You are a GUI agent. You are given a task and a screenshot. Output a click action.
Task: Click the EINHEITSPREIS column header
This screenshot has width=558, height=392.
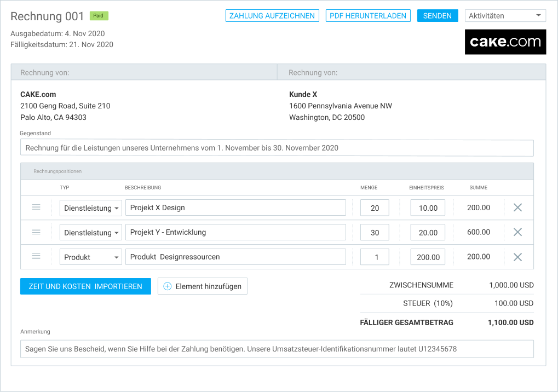pyautogui.click(x=427, y=188)
